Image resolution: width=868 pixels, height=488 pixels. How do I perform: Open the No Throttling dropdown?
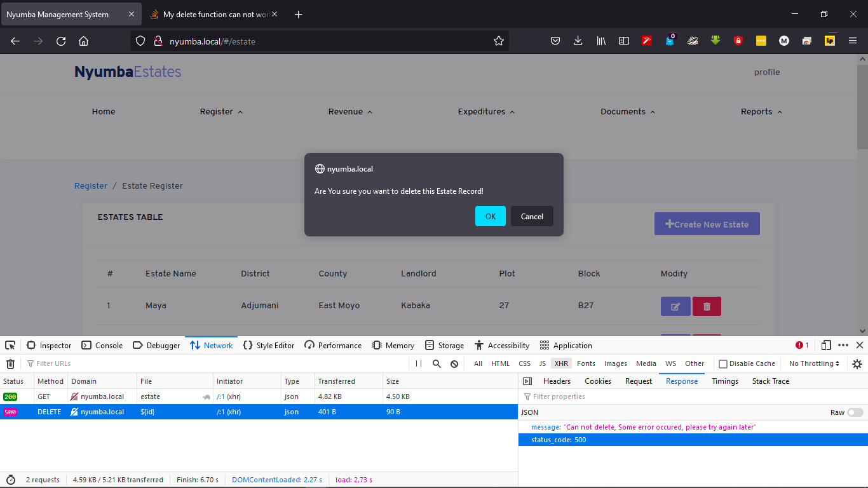[814, 363]
